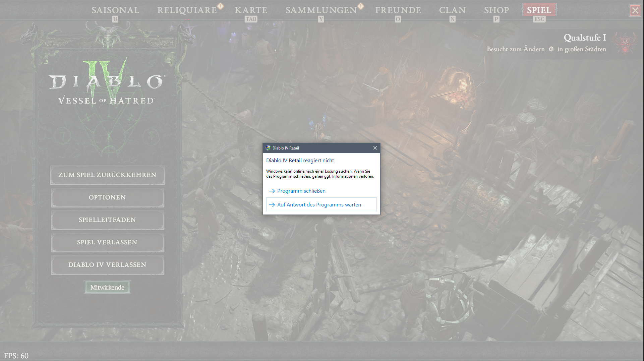This screenshot has width=644, height=361.
Task: Click the P key hint under Shop
Action: (x=496, y=19)
